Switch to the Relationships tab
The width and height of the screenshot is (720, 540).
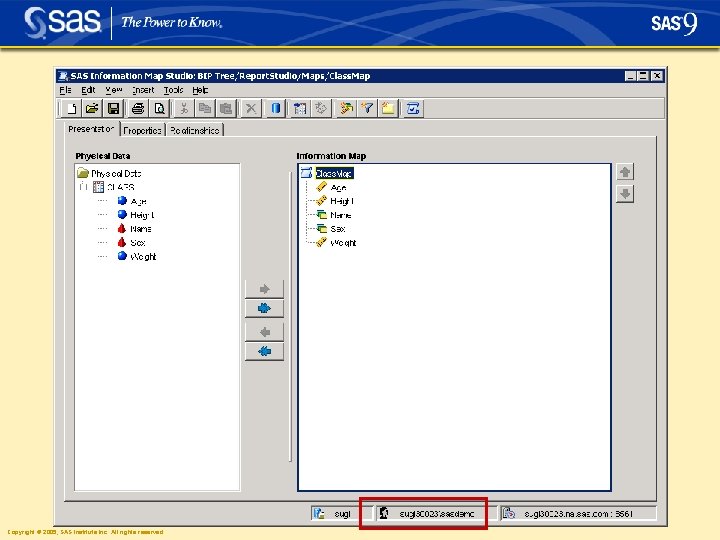coord(195,130)
